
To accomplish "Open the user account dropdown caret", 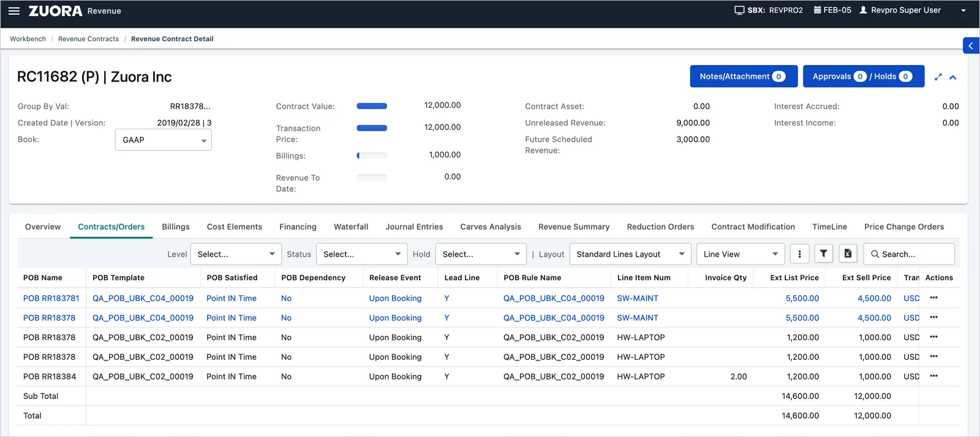I will 963,10.
